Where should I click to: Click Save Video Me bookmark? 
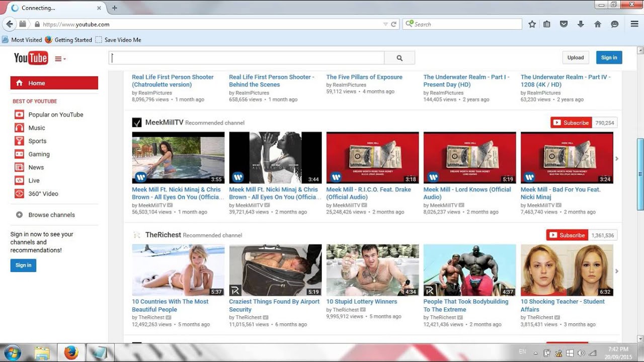118,40
